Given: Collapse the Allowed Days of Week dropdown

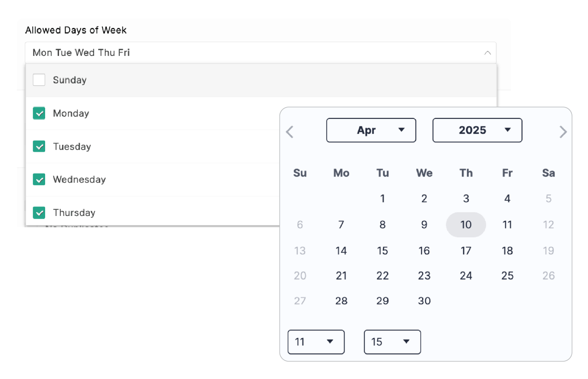Looking at the screenshot, I should [487, 53].
